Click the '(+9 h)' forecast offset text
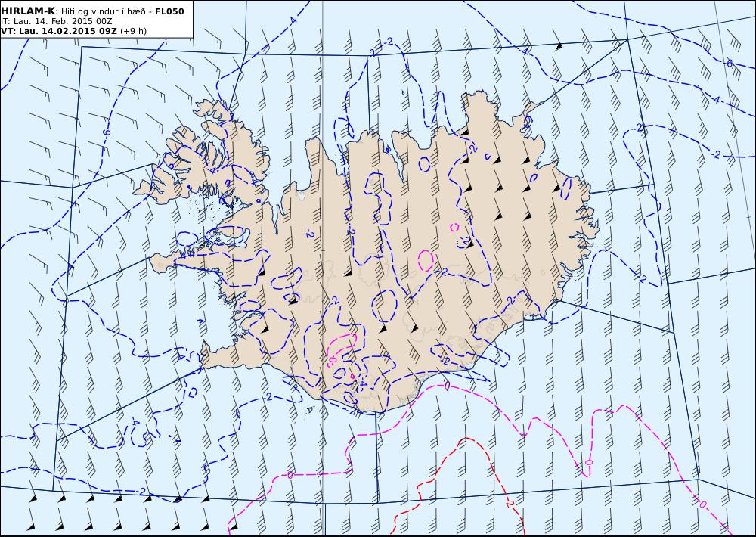756x537 pixels. point(134,31)
